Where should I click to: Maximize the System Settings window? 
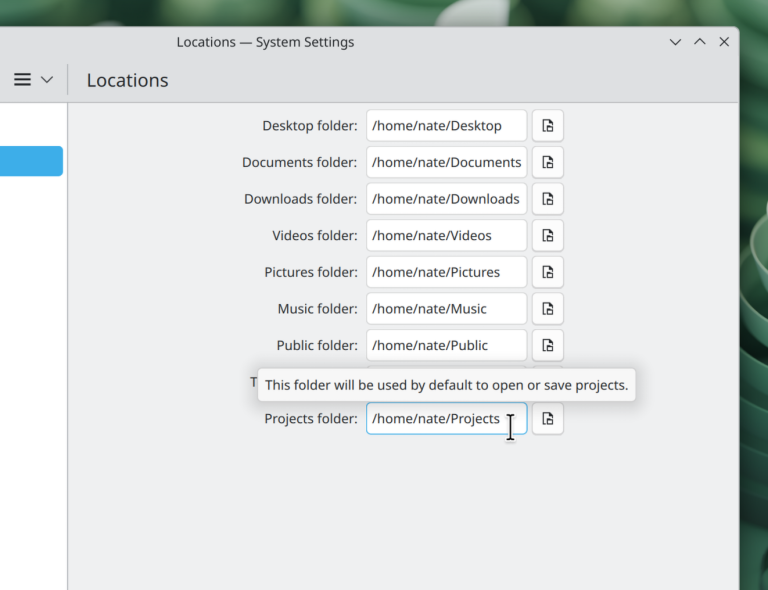pos(700,42)
